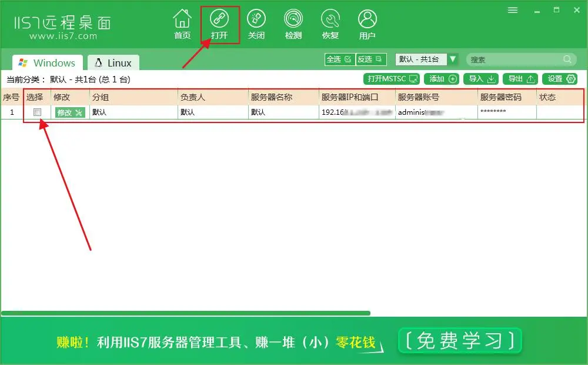Close the IIS7 remote desktop window
Image resolution: width=588 pixels, height=365 pixels.
point(577,10)
